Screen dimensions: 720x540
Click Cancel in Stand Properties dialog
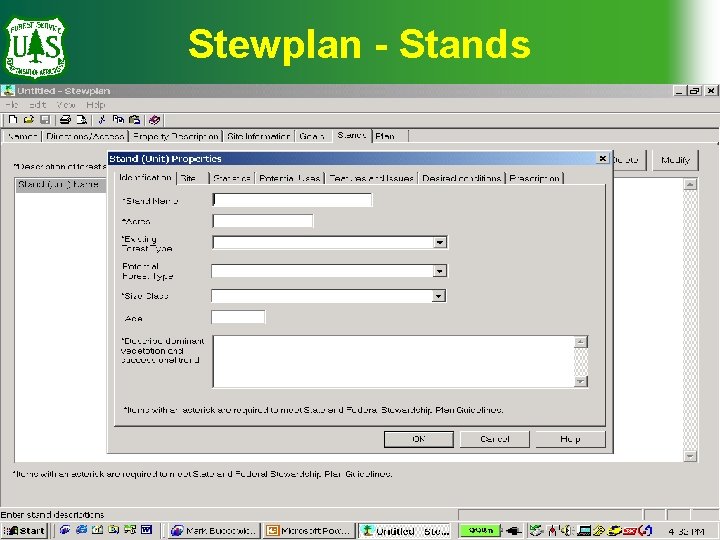(x=495, y=439)
